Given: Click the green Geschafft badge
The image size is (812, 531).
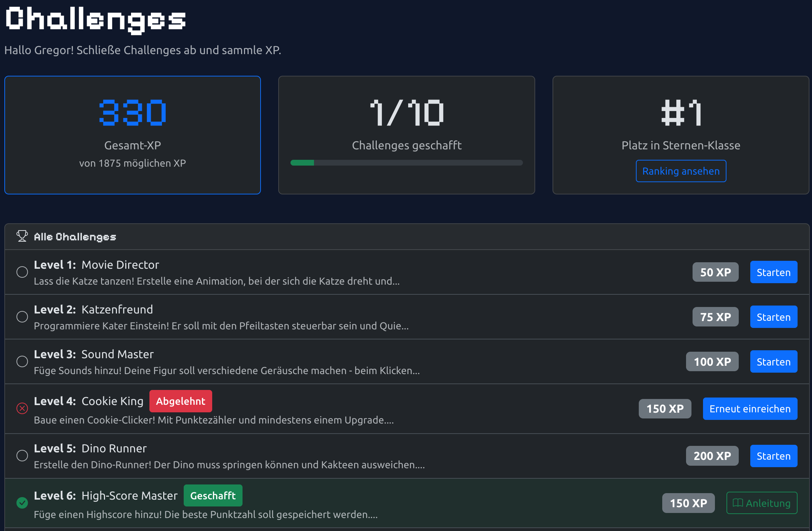Looking at the screenshot, I should [213, 495].
